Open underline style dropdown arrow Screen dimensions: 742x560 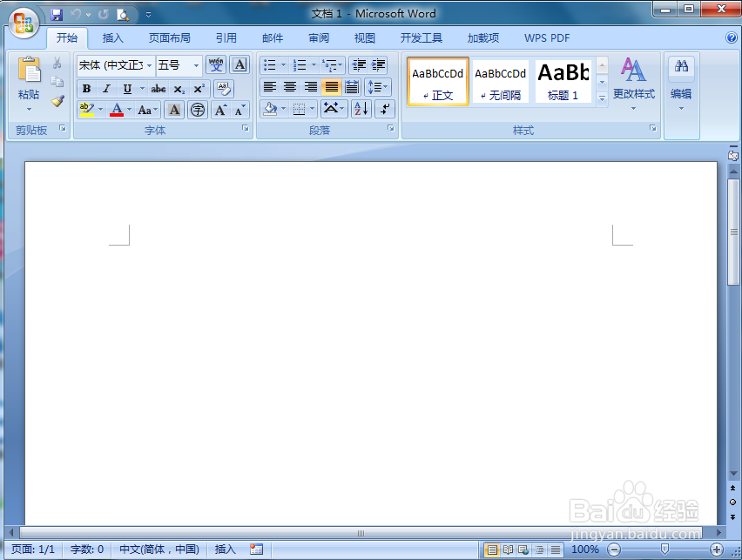(x=142, y=89)
